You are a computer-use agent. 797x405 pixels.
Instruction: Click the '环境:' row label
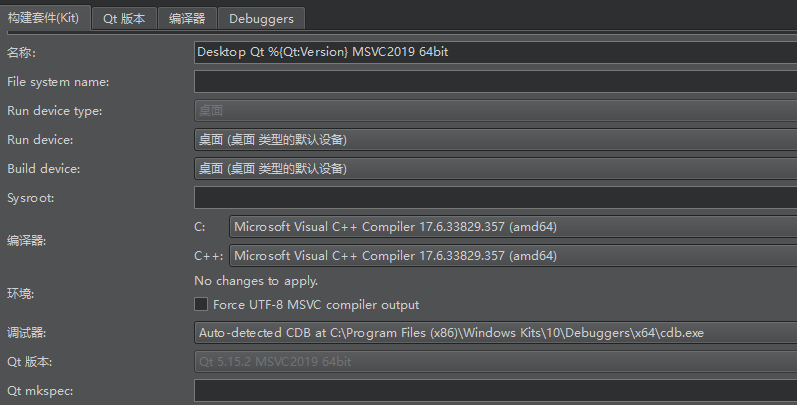tap(20, 293)
